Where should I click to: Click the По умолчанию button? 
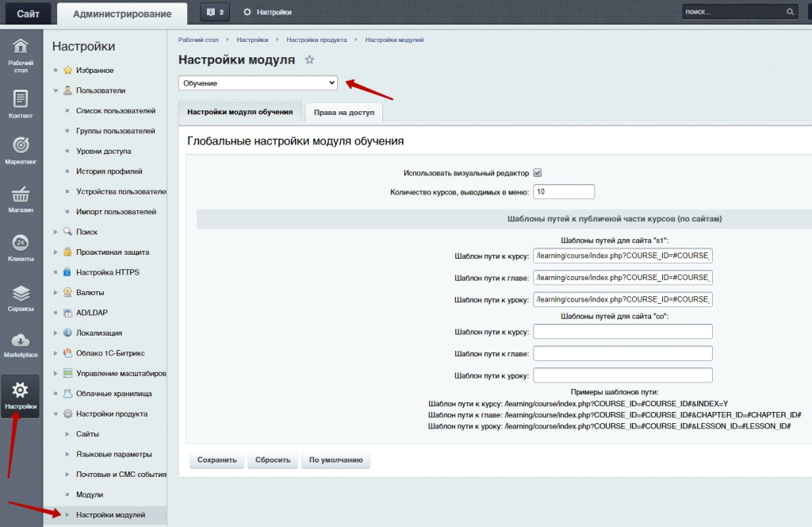(335, 460)
